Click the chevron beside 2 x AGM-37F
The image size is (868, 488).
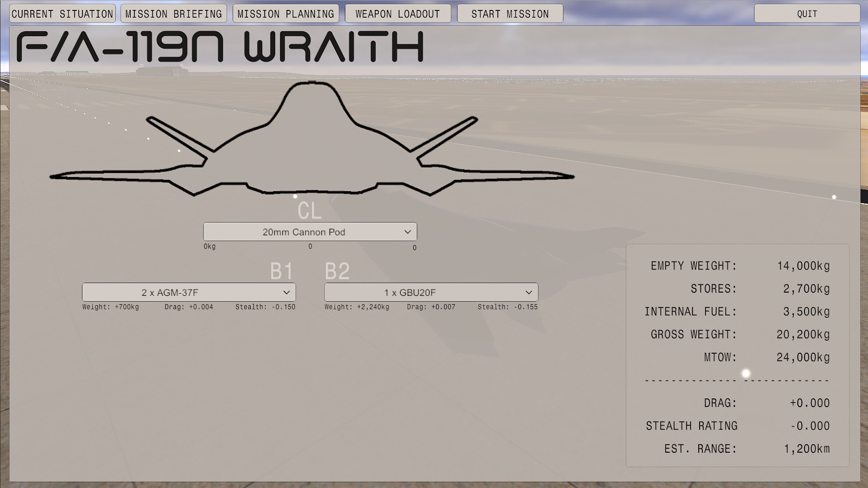pyautogui.click(x=286, y=292)
